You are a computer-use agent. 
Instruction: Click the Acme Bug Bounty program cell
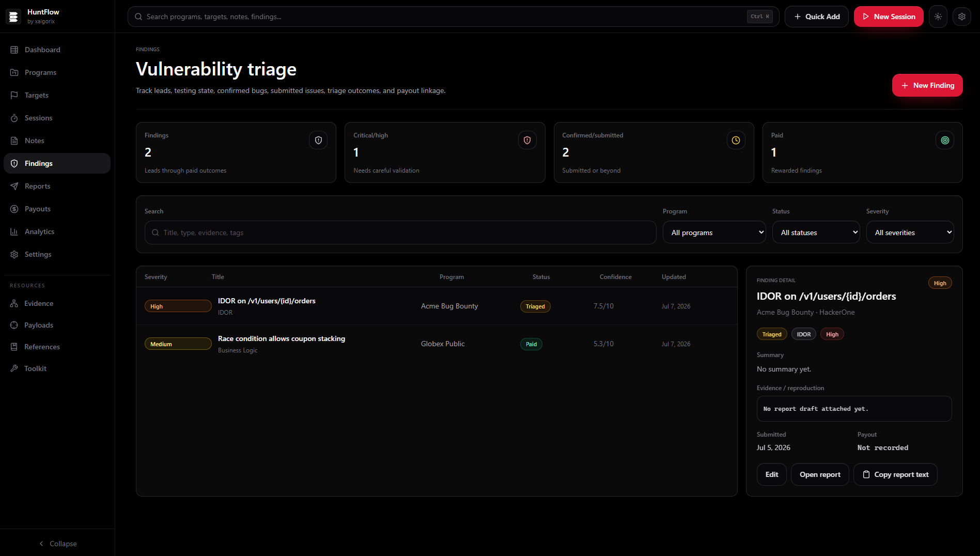click(x=449, y=306)
